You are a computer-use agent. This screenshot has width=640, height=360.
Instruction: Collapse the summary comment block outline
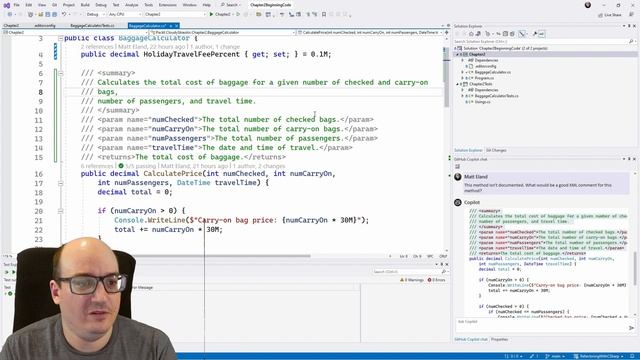pos(60,73)
